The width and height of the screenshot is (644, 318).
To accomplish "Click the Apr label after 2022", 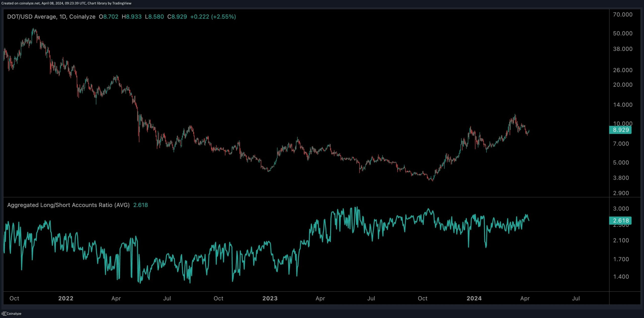I will (x=116, y=298).
